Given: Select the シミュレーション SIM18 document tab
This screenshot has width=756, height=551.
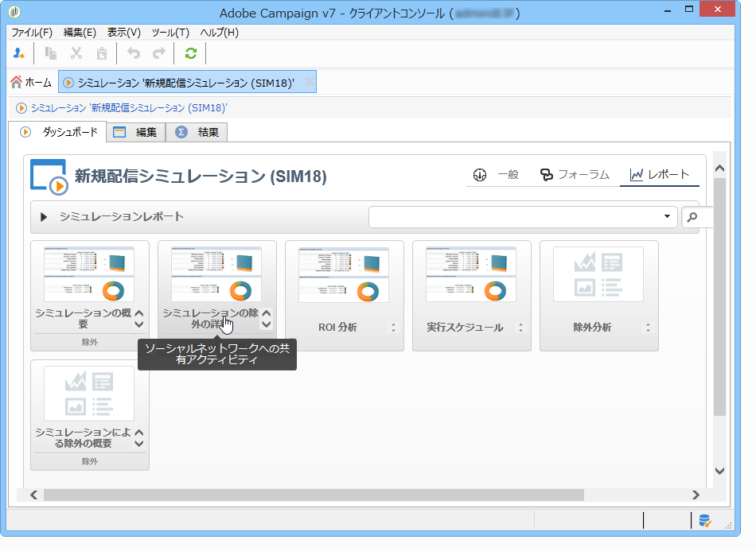Looking at the screenshot, I should 187,83.
